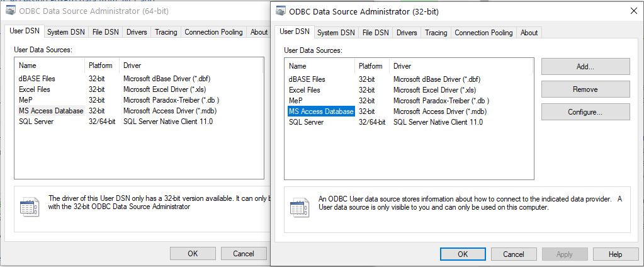Click the 32-bit ODBC Administrator title icon

(280, 11)
